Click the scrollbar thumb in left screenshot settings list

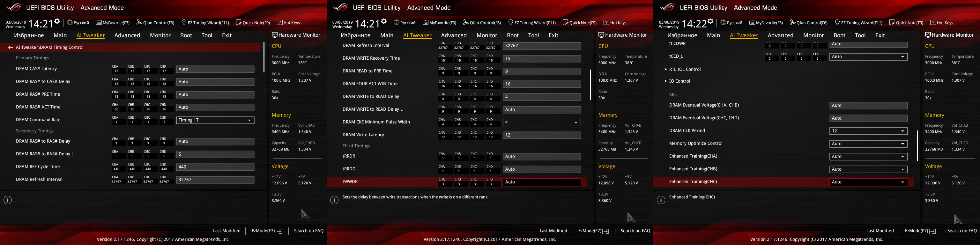pyautogui.click(x=264, y=57)
